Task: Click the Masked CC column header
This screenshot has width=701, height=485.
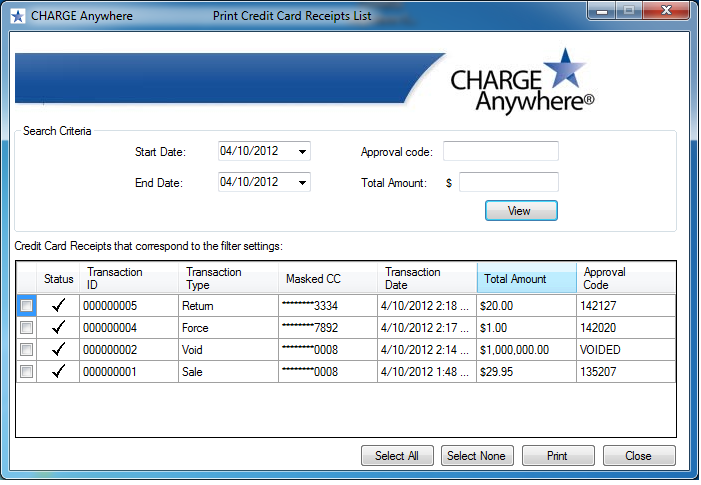Action: click(328, 279)
